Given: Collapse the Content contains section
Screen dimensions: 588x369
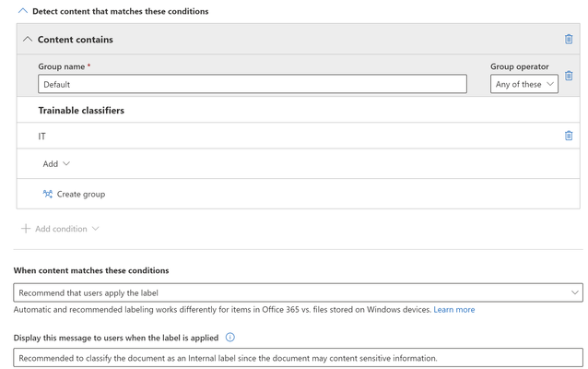Looking at the screenshot, I should [x=28, y=39].
